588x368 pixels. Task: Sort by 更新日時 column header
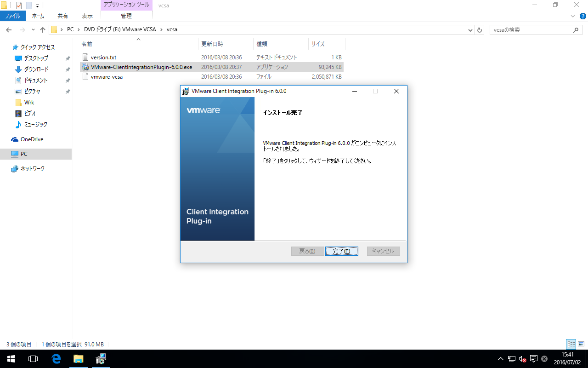point(226,44)
